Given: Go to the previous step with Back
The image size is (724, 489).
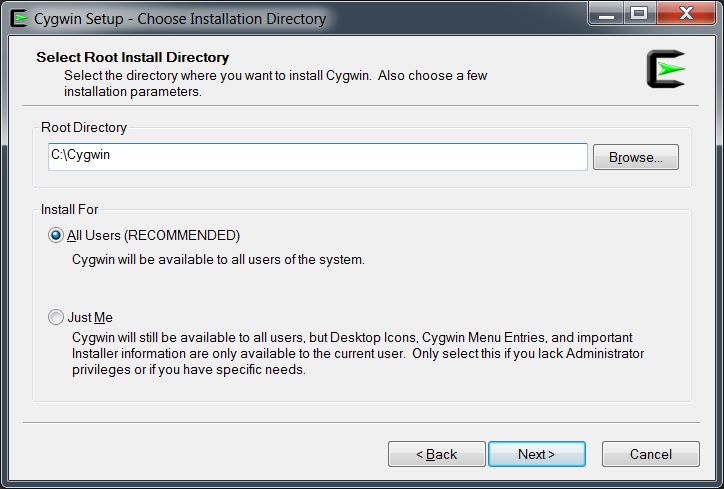Looking at the screenshot, I should 437,454.
